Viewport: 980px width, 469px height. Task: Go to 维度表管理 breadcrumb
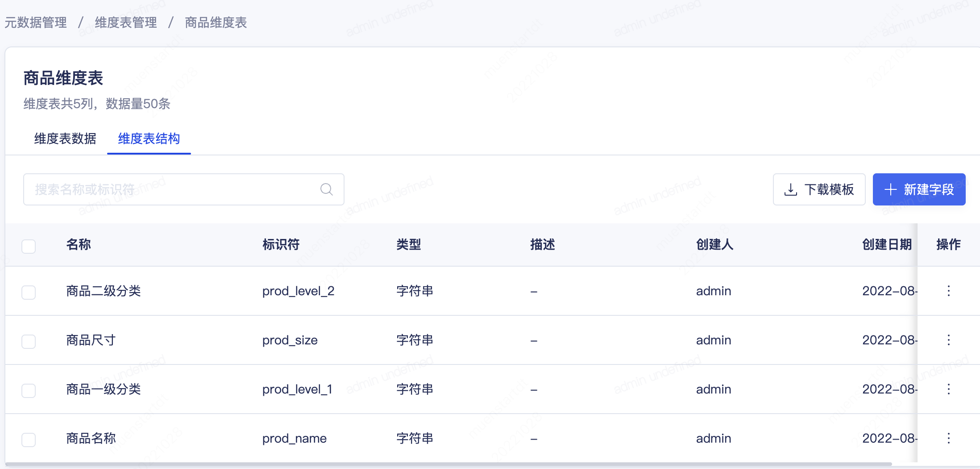[126, 22]
